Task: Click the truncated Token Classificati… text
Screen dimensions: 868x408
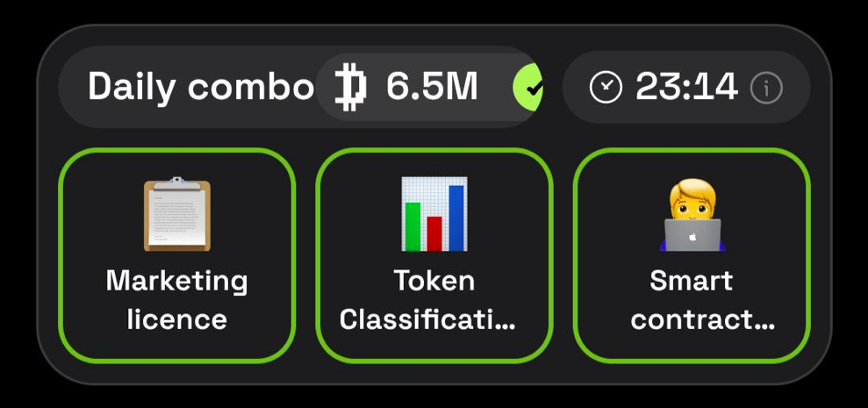Action: tap(428, 301)
